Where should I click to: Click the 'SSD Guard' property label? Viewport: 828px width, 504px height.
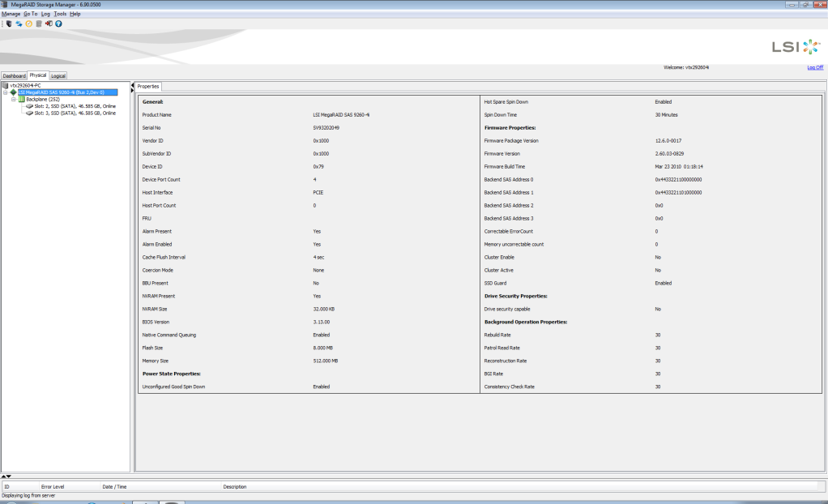click(495, 283)
